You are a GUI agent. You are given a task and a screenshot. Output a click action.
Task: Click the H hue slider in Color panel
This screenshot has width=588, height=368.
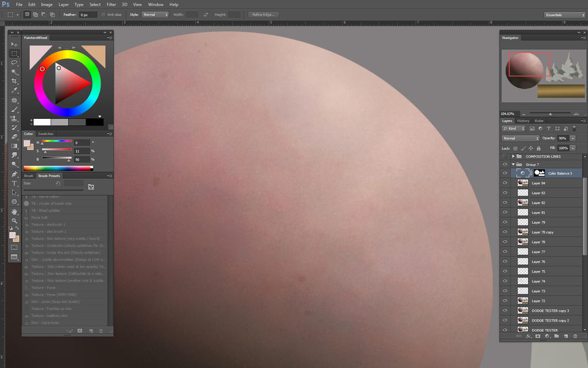click(x=57, y=141)
